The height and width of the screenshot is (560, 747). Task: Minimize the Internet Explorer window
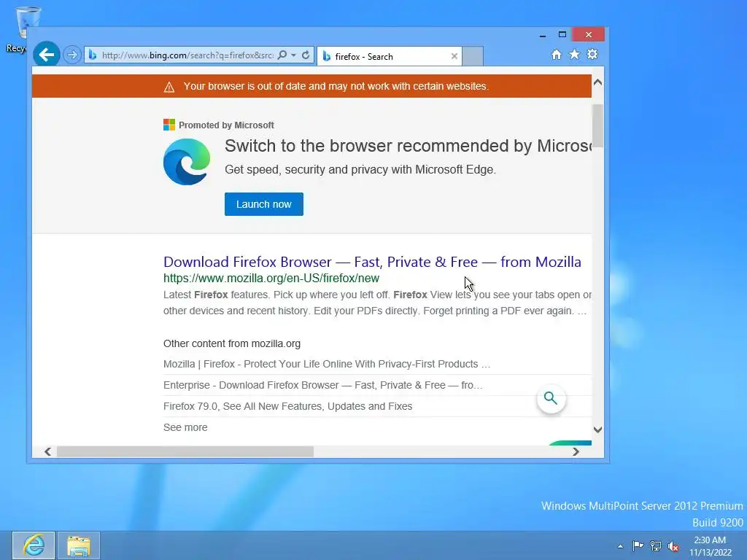543,35
